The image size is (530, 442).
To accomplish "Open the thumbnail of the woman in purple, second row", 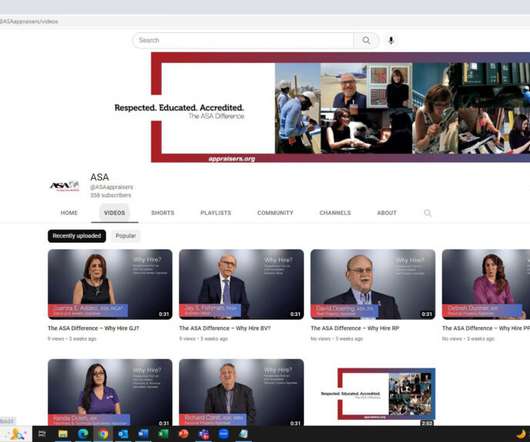I will pos(110,392).
